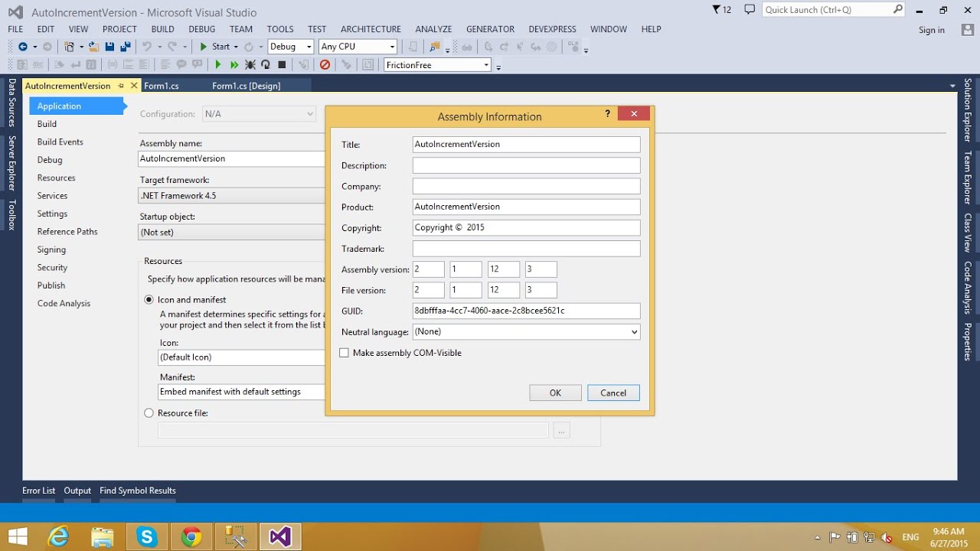Viewport: 980px width, 551px height.
Task: Switch to the Form1.cs tab
Action: pos(162,86)
